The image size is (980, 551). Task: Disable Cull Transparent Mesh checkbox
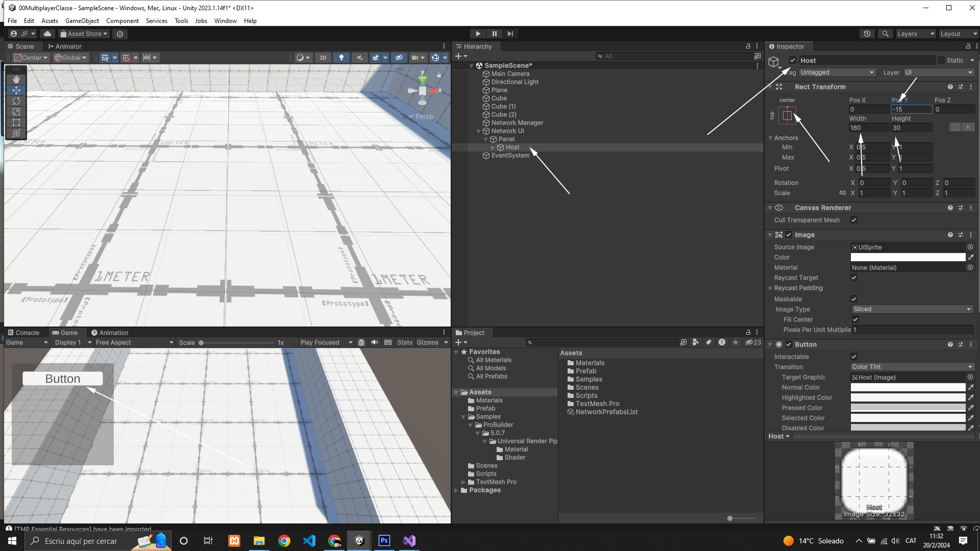[x=854, y=220]
